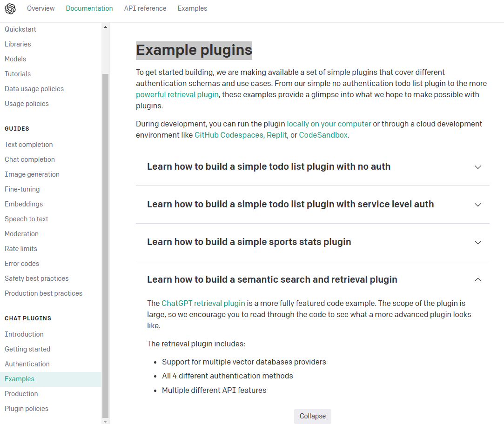Screen dimensions: 504x424
Task: Open Production best practices page
Action: [x=43, y=293]
